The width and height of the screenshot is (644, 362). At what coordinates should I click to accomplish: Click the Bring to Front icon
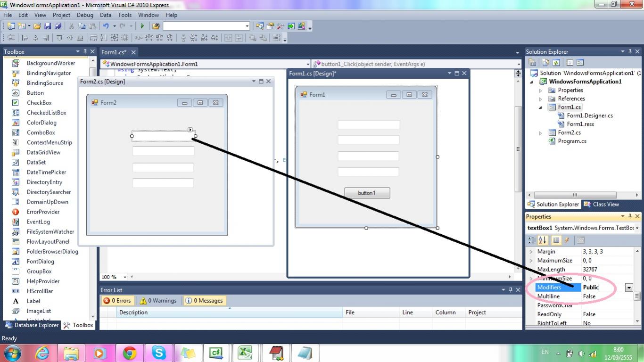click(x=253, y=38)
